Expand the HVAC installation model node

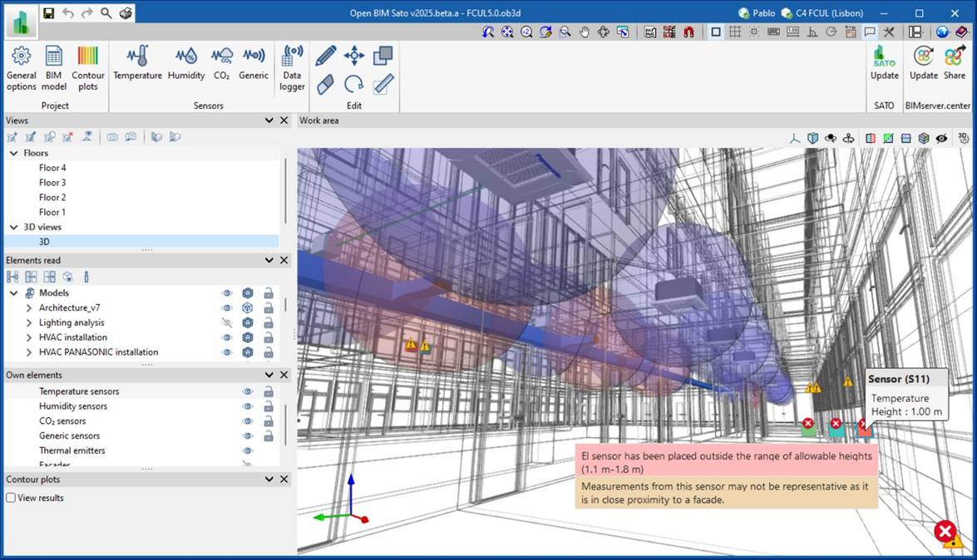[x=29, y=337]
